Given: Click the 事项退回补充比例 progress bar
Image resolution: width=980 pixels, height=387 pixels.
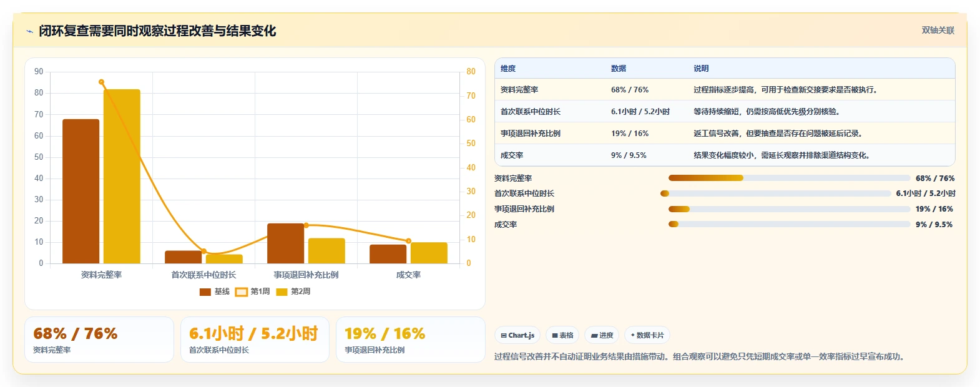Looking at the screenshot, I should point(789,209).
